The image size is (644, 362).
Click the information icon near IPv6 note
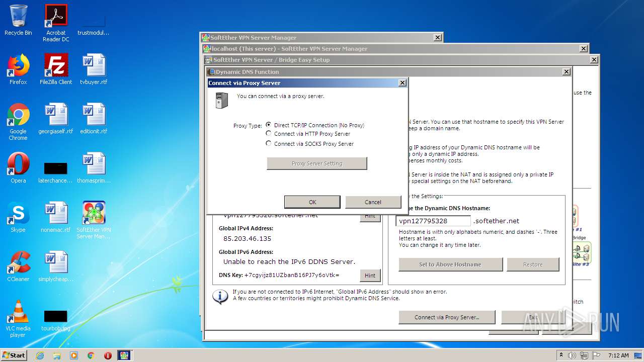click(220, 297)
